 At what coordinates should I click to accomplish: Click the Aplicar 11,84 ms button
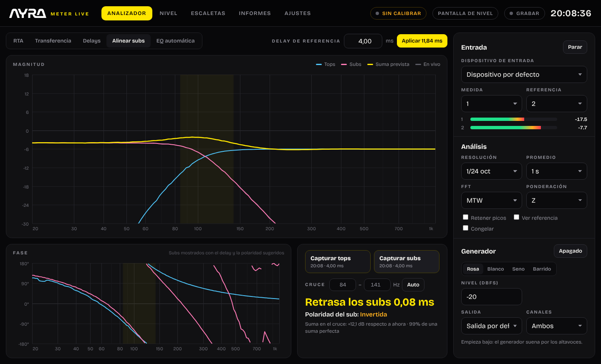pos(422,41)
